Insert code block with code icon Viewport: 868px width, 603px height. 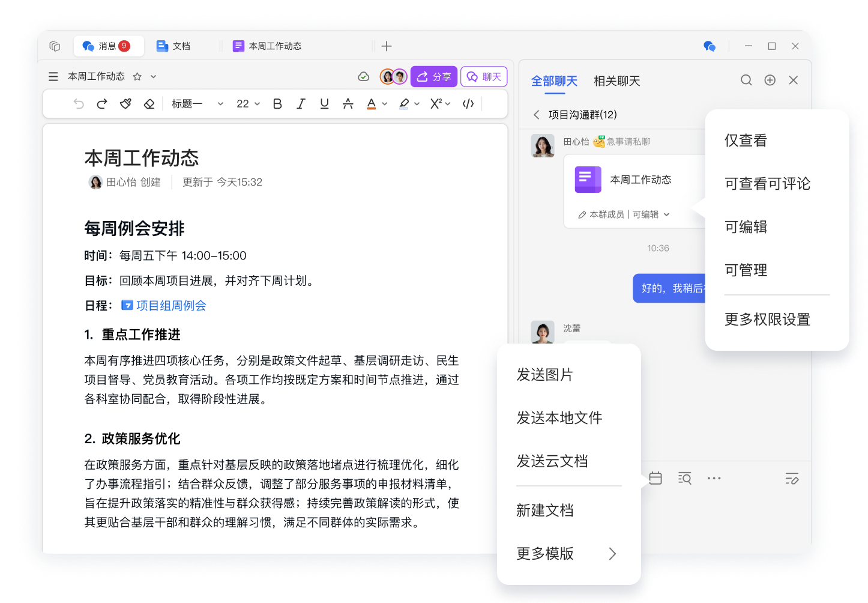point(468,104)
